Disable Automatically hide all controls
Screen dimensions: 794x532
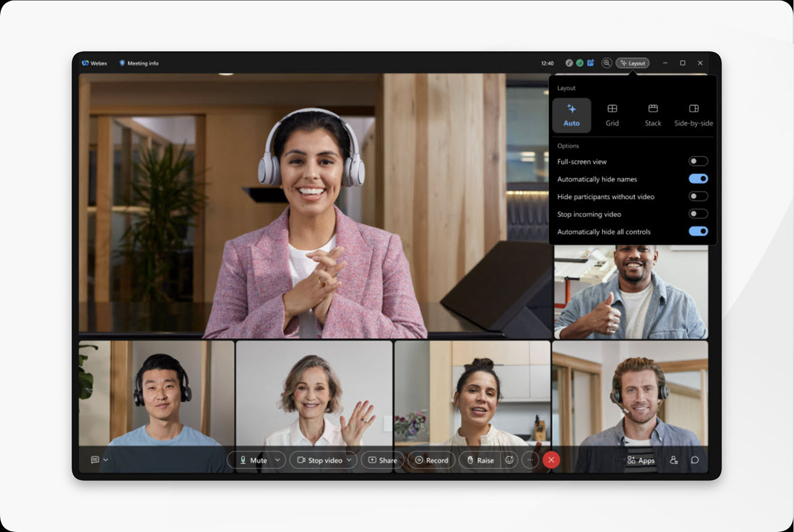[x=698, y=232]
